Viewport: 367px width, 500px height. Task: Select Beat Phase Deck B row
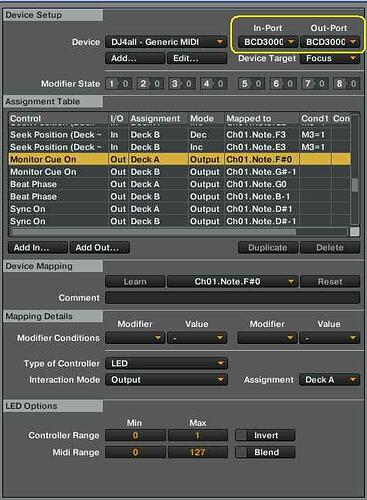click(x=179, y=196)
